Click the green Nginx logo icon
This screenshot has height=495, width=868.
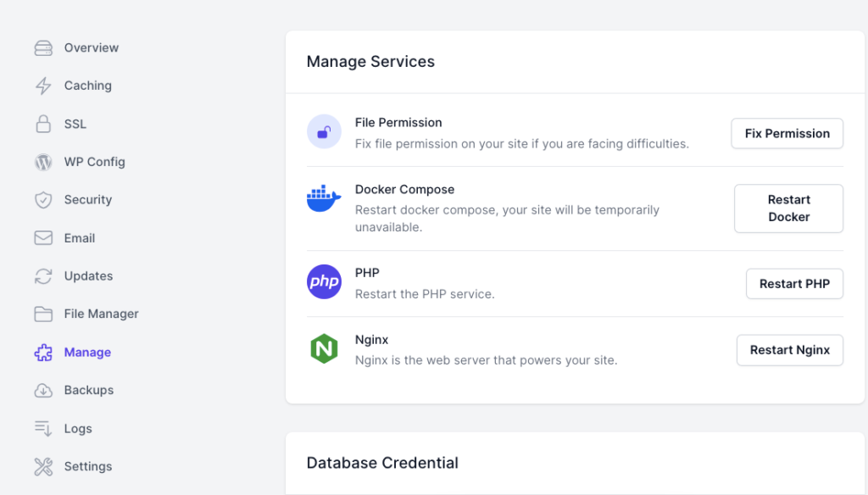click(x=324, y=348)
